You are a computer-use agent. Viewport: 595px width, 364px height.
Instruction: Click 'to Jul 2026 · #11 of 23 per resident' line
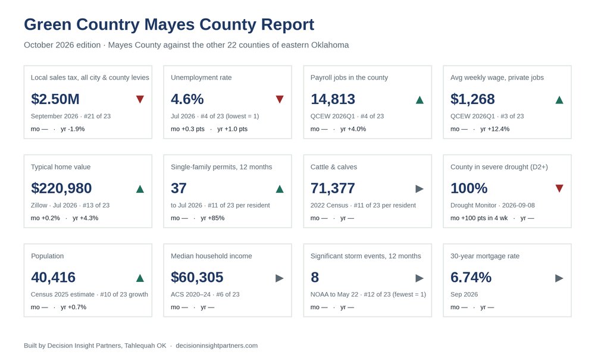point(220,205)
